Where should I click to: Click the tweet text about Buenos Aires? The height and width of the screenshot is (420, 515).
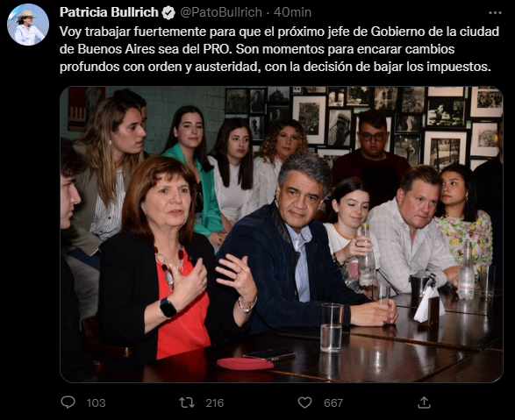[279, 49]
